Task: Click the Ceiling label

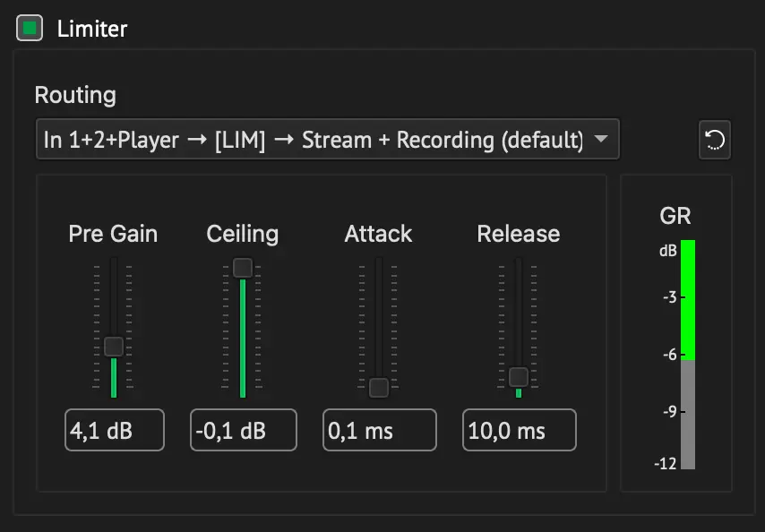Action: coord(243,234)
